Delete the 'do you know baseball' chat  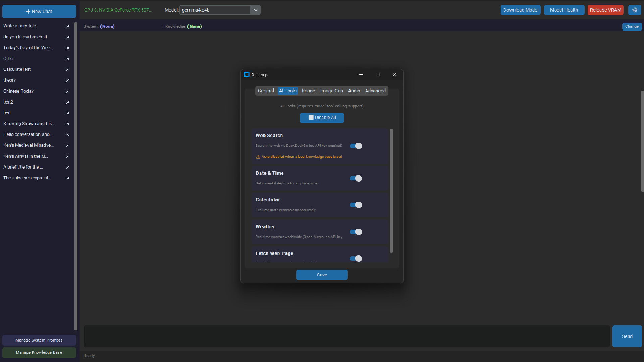[x=68, y=37]
